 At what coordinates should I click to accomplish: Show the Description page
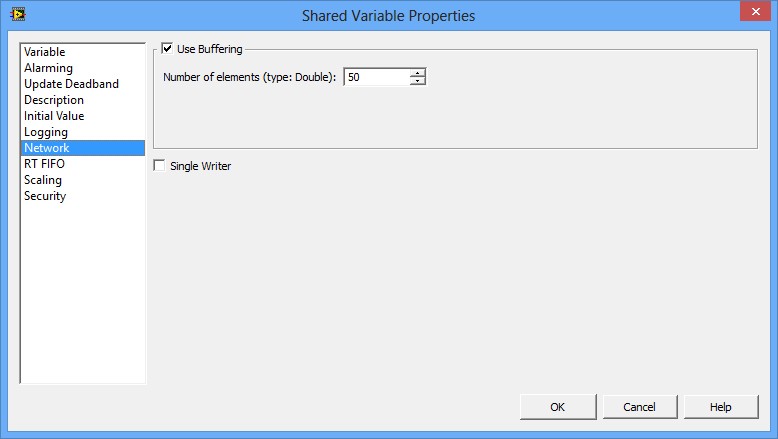(54, 100)
